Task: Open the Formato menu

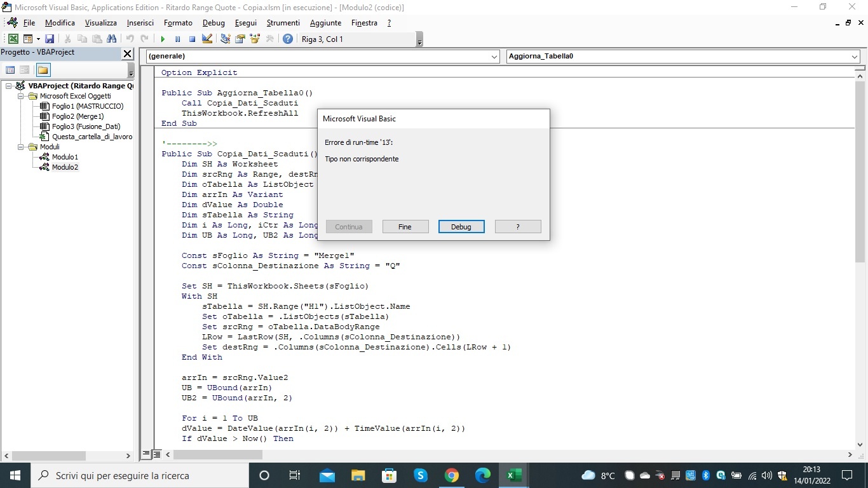Action: tap(178, 23)
